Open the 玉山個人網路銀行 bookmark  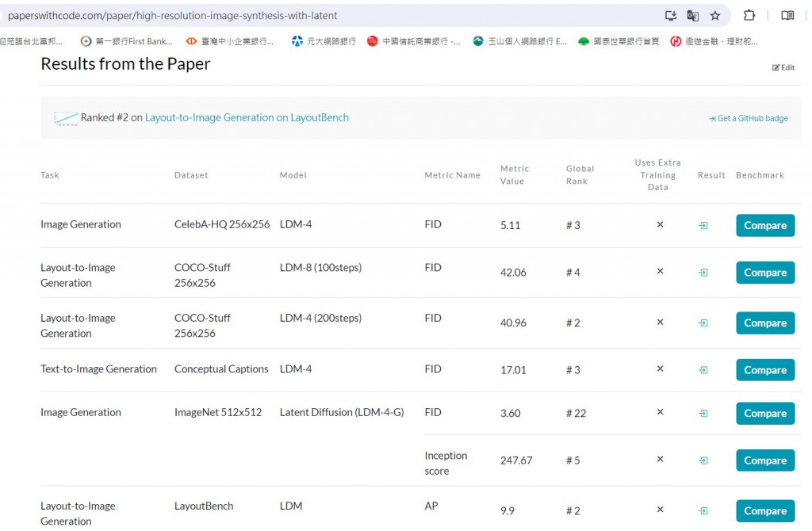[519, 41]
